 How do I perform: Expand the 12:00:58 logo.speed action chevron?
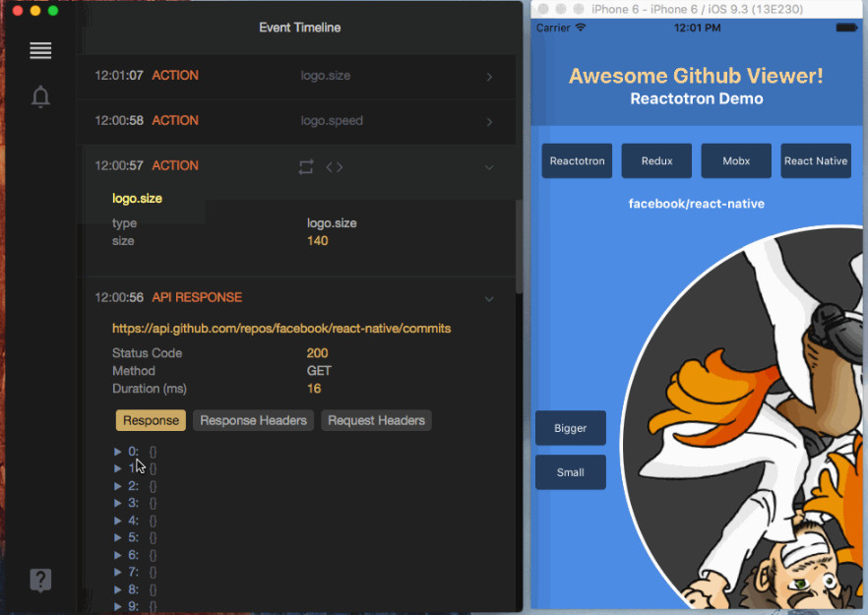click(x=489, y=122)
